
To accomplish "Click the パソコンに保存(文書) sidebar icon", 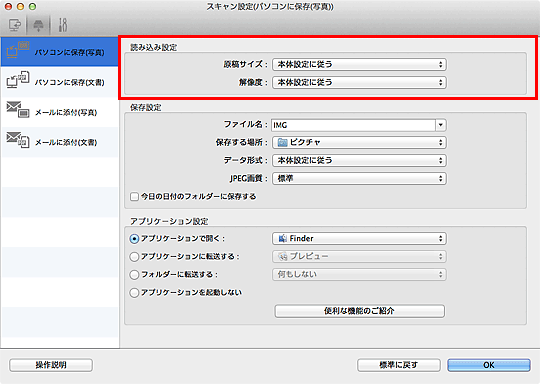I will coord(18,80).
